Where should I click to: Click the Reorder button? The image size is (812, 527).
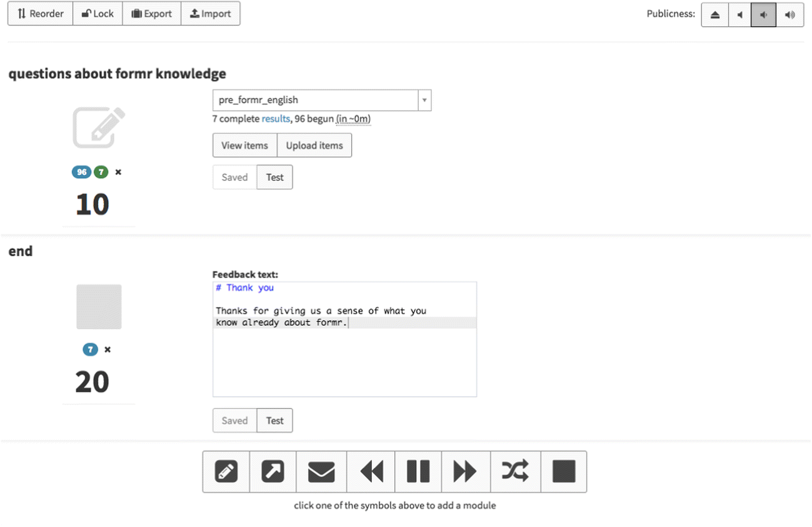pyautogui.click(x=40, y=14)
